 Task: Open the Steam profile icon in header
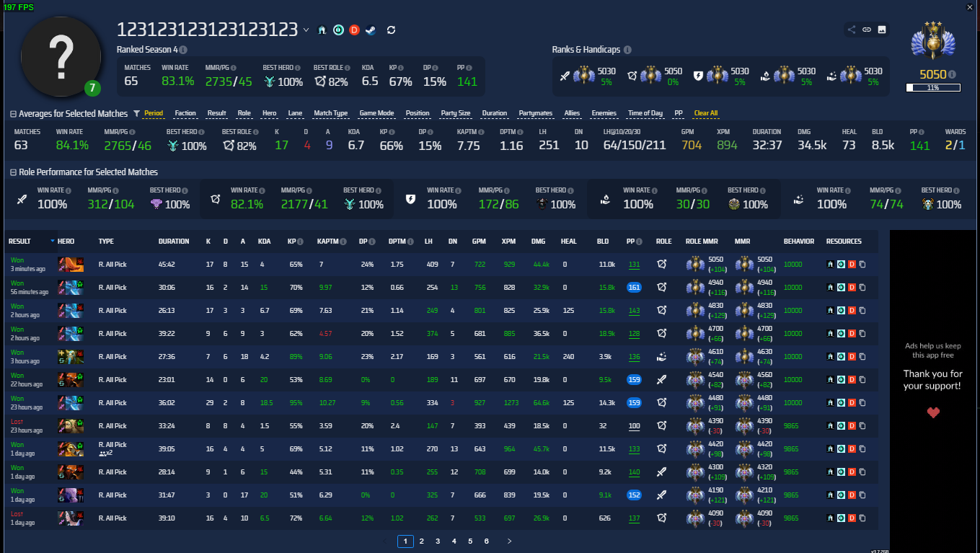coord(370,30)
